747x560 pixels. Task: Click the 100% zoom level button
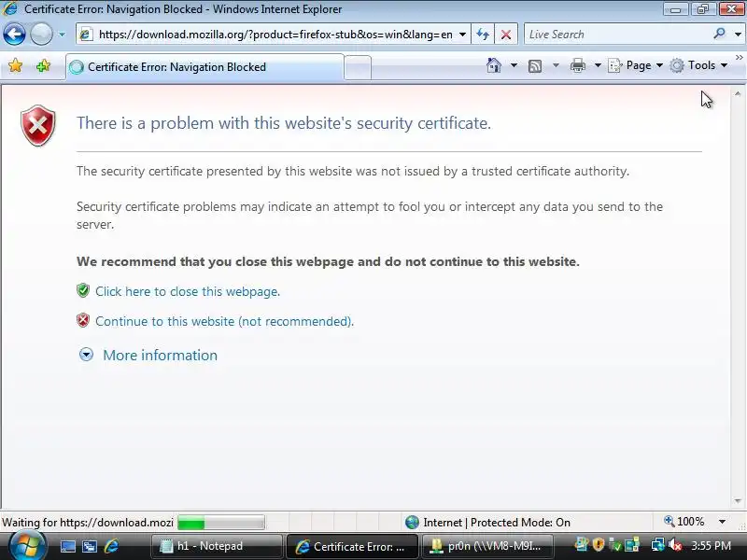[x=684, y=522]
